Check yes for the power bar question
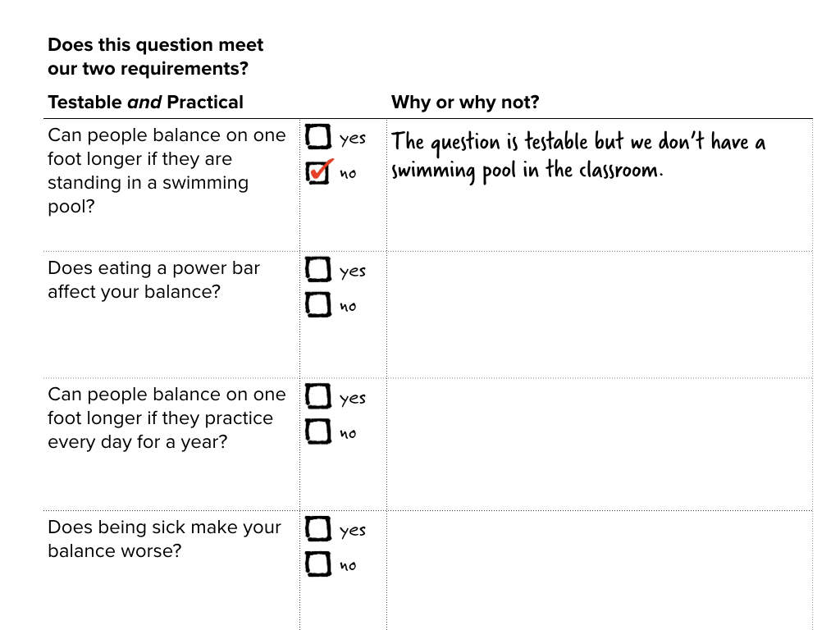The width and height of the screenshot is (840, 630). click(318, 269)
